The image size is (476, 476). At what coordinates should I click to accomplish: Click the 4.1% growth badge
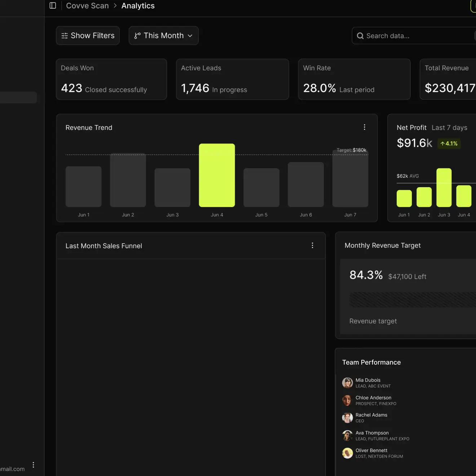(x=449, y=144)
